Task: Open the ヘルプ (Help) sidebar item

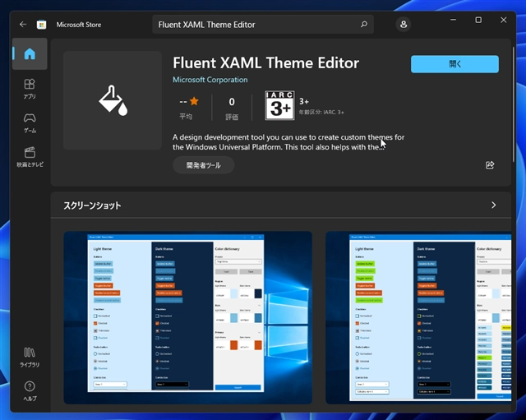Action: 30,391
